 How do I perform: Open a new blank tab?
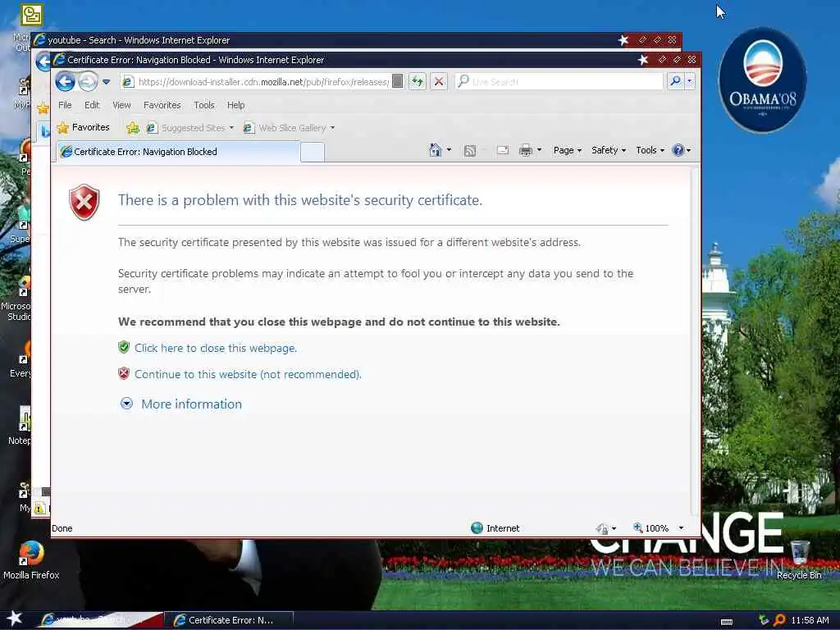tap(313, 152)
